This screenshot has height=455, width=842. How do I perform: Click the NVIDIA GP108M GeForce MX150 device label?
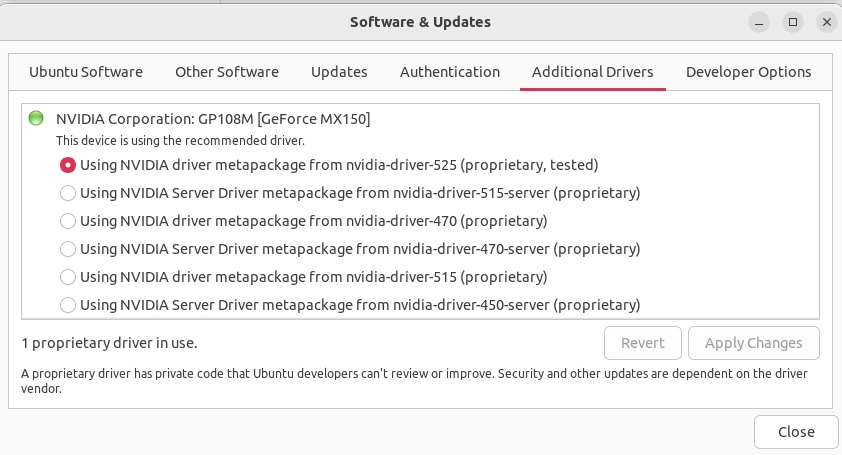click(x=213, y=119)
